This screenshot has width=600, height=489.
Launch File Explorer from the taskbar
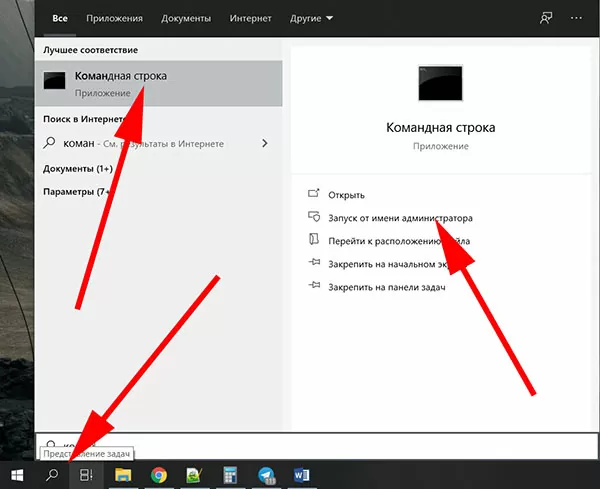point(123,476)
